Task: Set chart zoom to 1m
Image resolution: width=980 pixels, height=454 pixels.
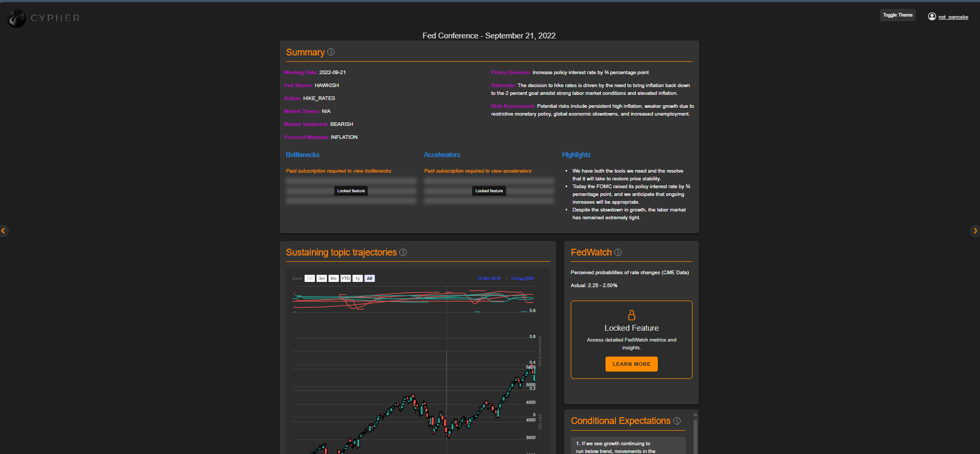Action: click(x=310, y=278)
